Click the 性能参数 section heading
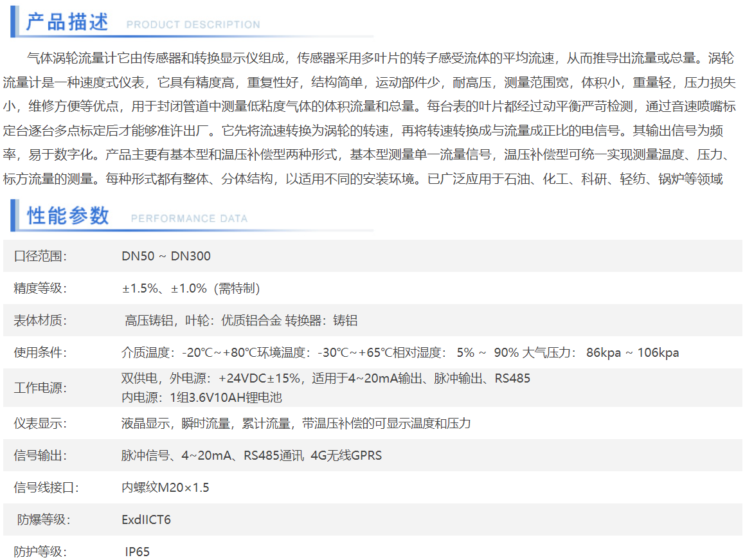745x560 pixels. tap(68, 216)
